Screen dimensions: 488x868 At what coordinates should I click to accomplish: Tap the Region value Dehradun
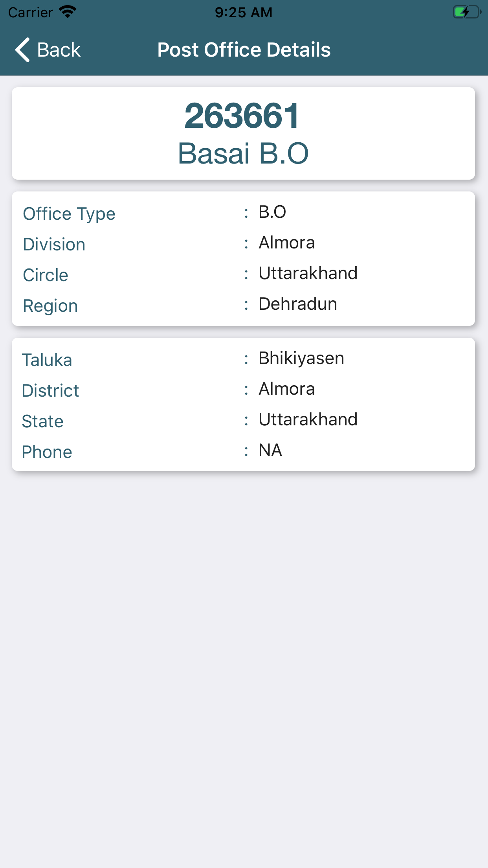coord(298,304)
